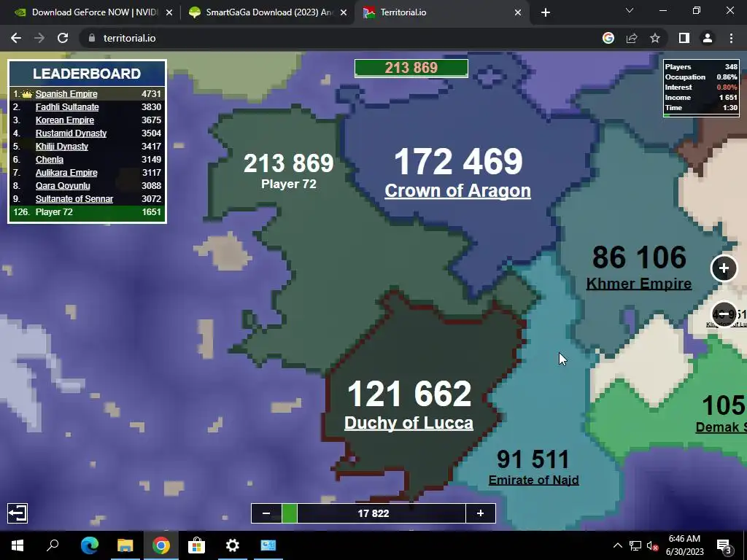
Task: Click the LEADERBOARD header
Action: (x=88, y=74)
